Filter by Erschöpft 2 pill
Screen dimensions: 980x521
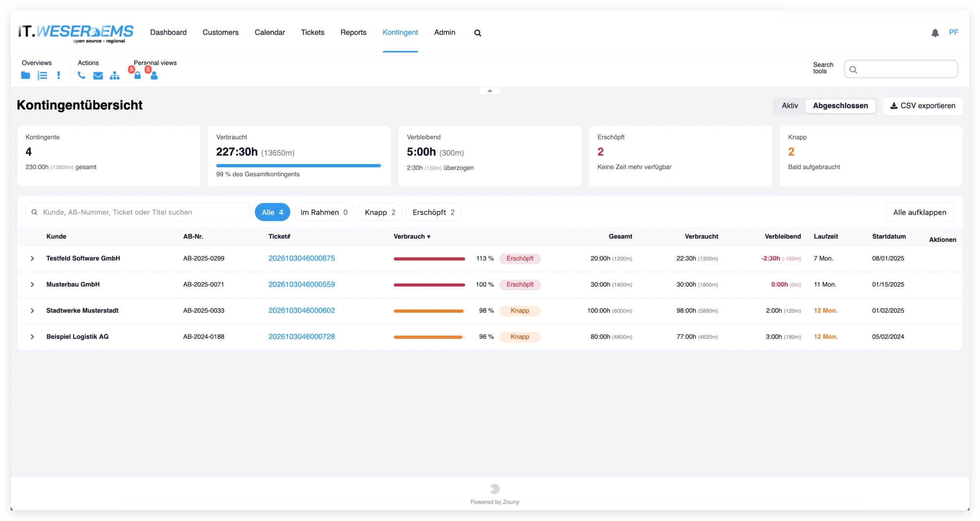coord(434,212)
